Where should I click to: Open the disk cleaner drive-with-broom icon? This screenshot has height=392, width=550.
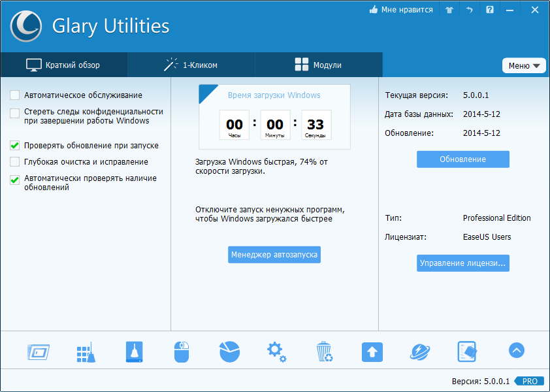tap(135, 351)
